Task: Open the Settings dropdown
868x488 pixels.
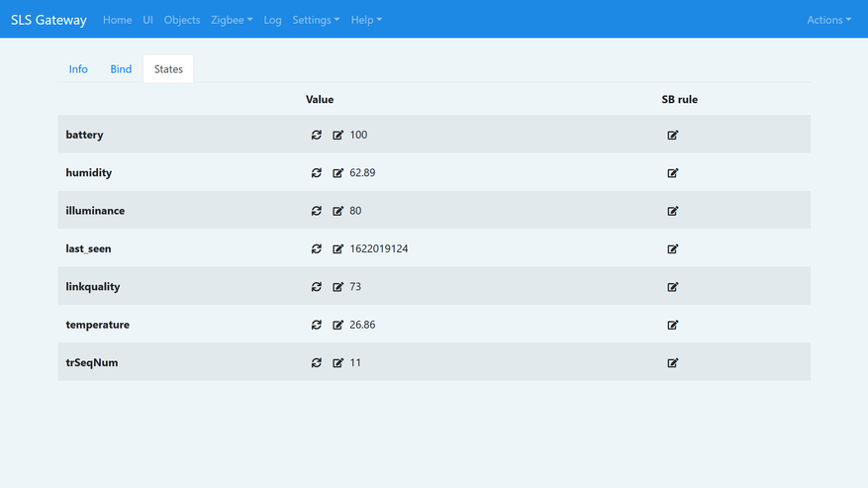Action: (x=316, y=20)
